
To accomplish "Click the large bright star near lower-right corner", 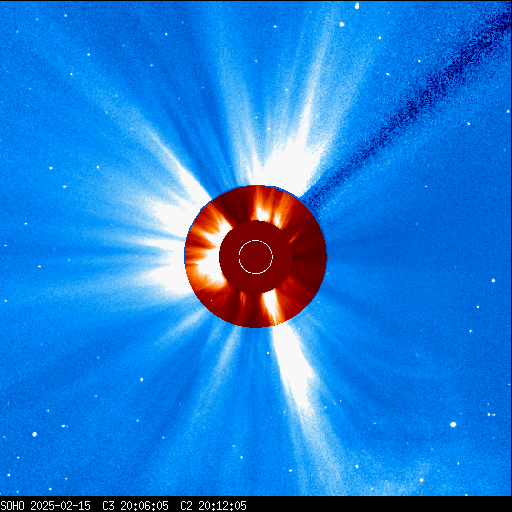I will pyautogui.click(x=453, y=424).
